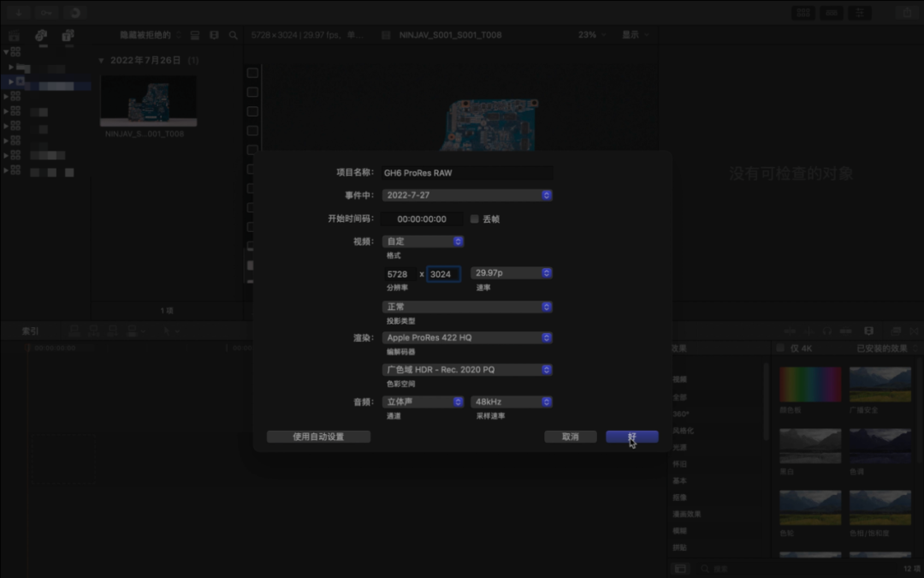Select the 色调 effect thumbnail
924x578 pixels.
tap(880, 446)
